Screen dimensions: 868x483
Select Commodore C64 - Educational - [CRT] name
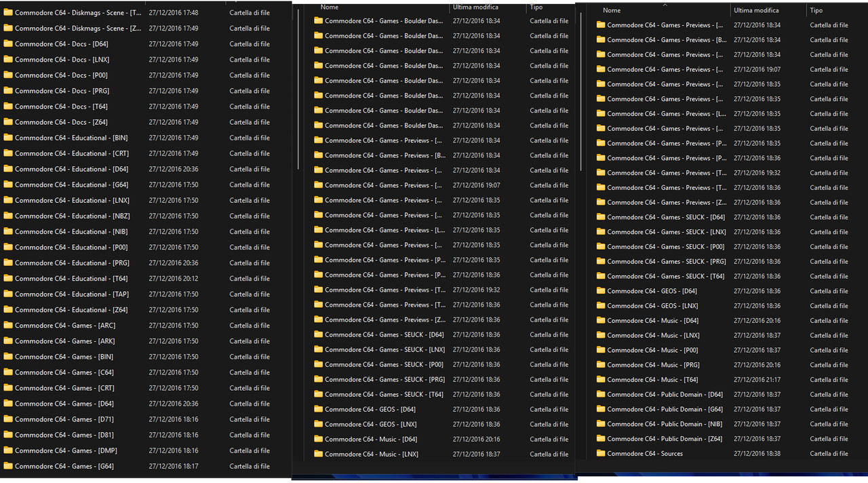[x=72, y=153]
